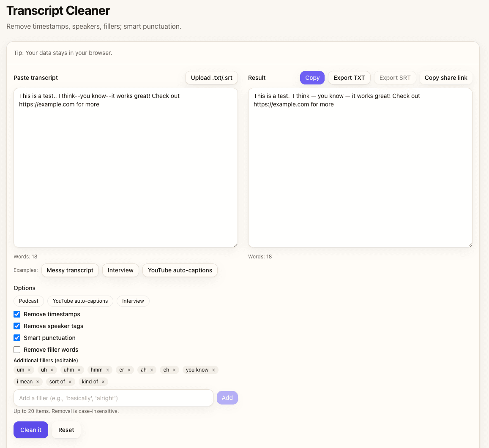Disable Remove speaker tags checkbox
The width and height of the screenshot is (489, 448).
click(17, 326)
